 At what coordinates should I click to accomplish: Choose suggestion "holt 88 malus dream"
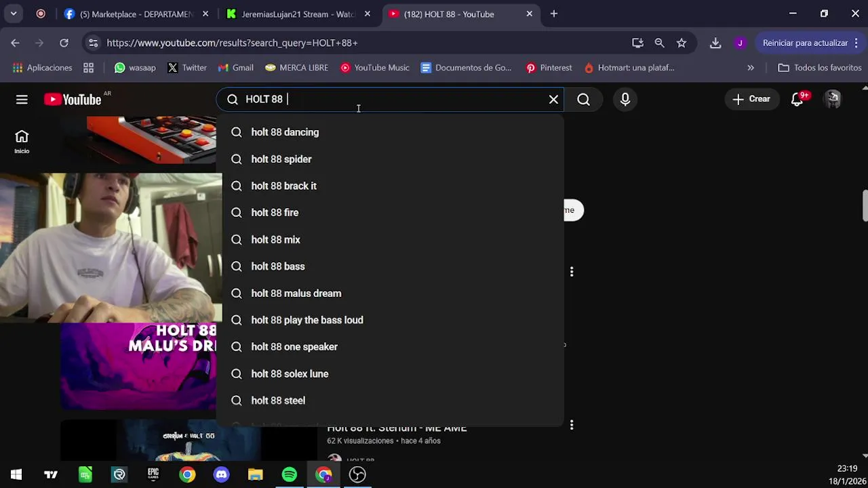390,293
